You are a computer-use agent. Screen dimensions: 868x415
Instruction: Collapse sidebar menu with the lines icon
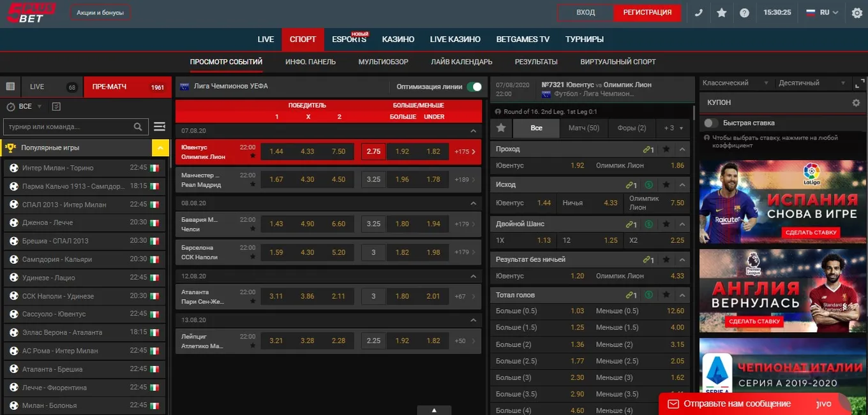point(160,127)
